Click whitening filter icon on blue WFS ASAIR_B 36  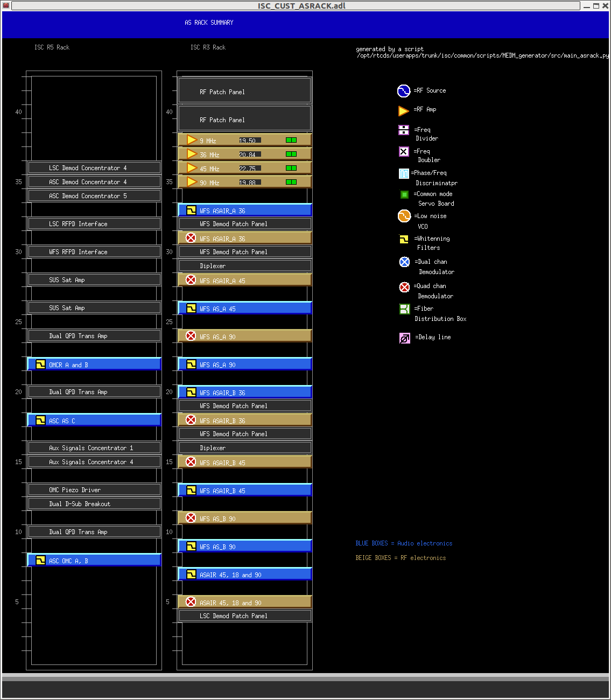click(x=191, y=392)
